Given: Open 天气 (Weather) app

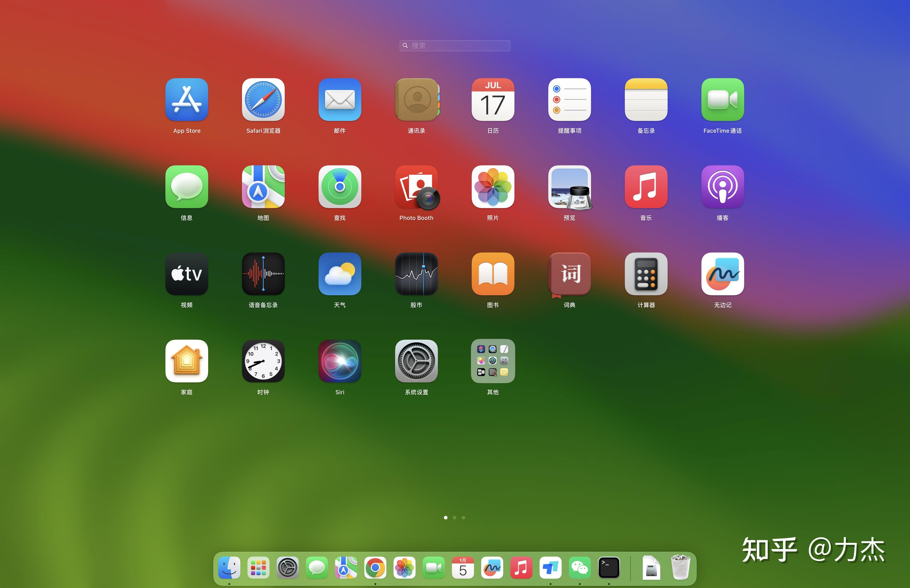Looking at the screenshot, I should coord(340,274).
